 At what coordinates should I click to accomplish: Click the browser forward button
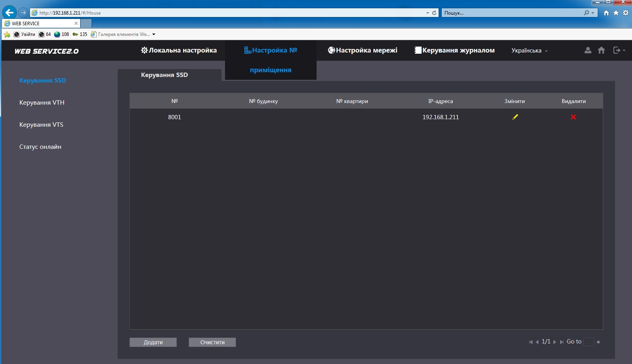click(23, 13)
